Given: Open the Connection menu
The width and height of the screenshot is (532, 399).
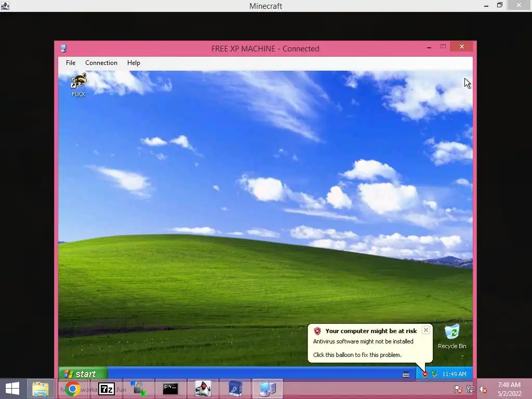Looking at the screenshot, I should pyautogui.click(x=101, y=63).
